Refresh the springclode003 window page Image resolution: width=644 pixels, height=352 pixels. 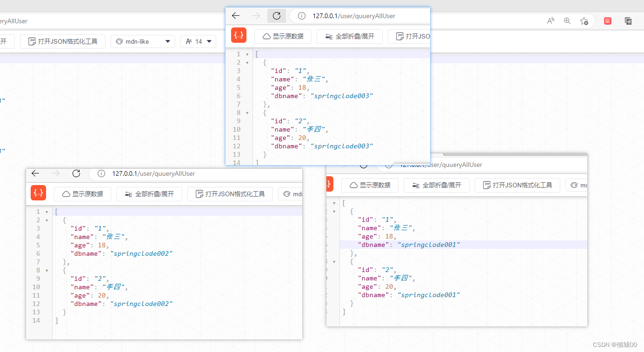pos(277,16)
